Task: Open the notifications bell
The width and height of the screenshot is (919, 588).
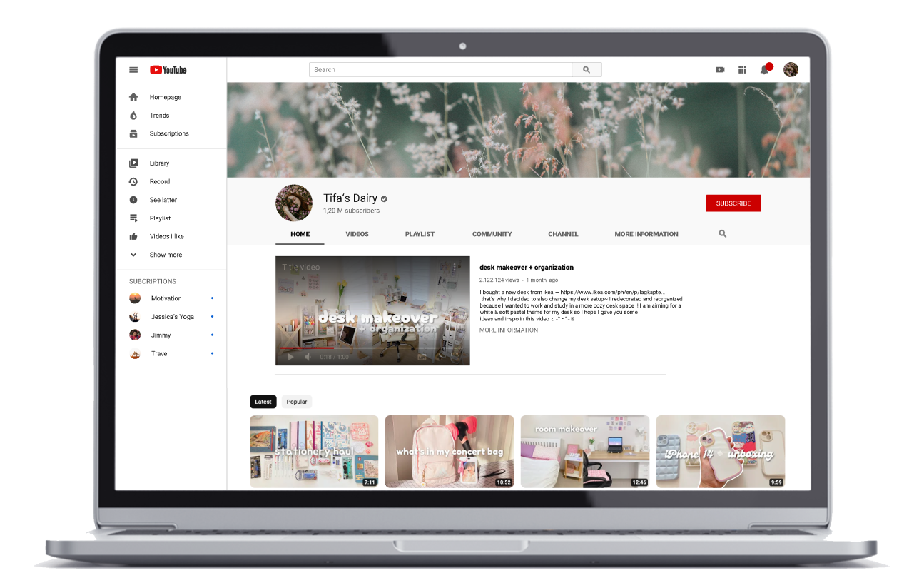Action: coord(764,70)
